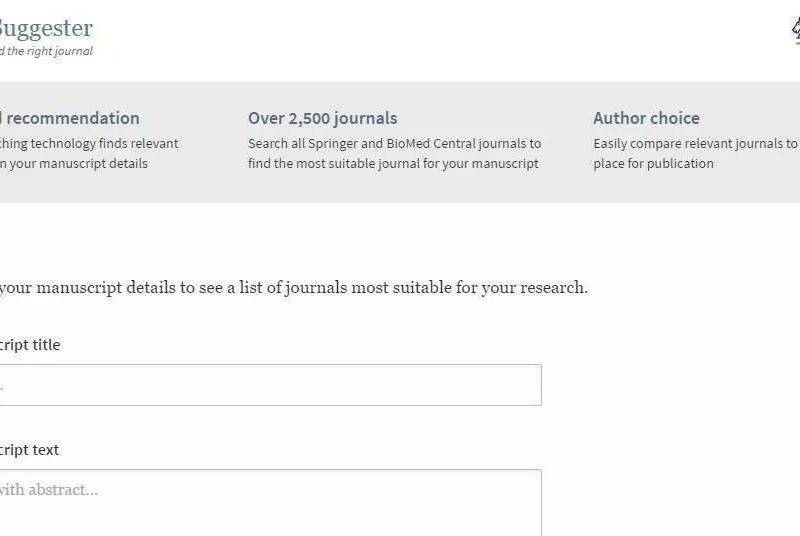This screenshot has width=800, height=536.
Task: Open the Journal Suggester site title
Action: 45,28
